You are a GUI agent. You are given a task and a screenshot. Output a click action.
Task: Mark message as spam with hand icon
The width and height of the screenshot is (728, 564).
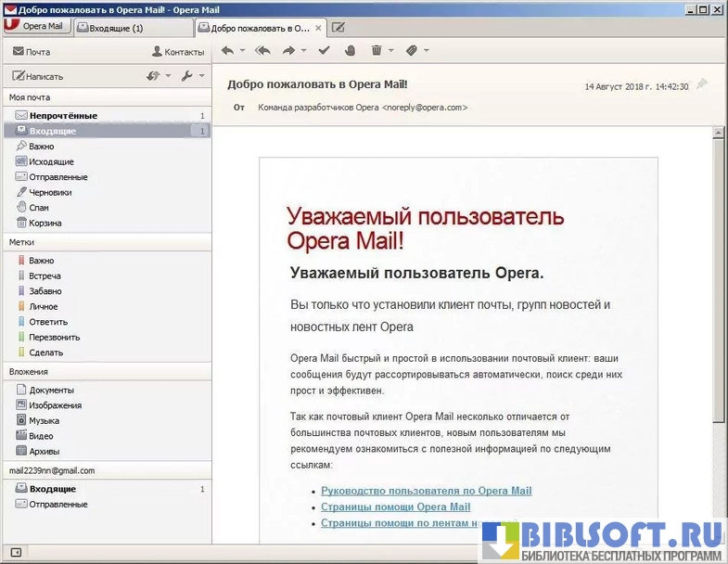pos(350,50)
